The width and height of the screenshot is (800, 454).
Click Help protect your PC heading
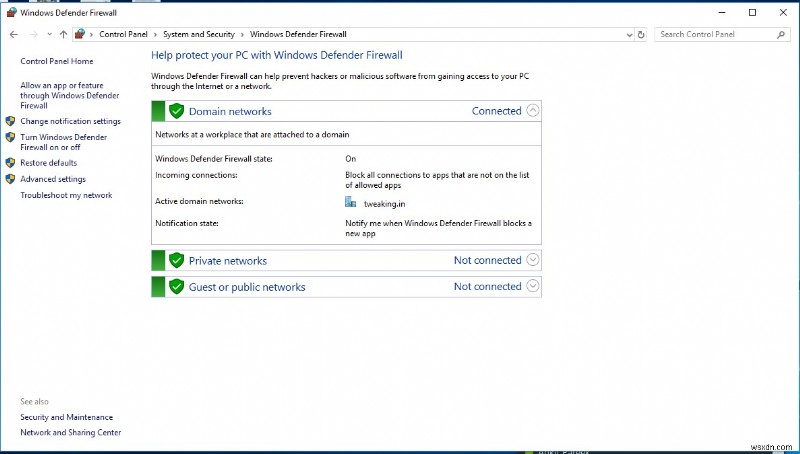point(277,55)
